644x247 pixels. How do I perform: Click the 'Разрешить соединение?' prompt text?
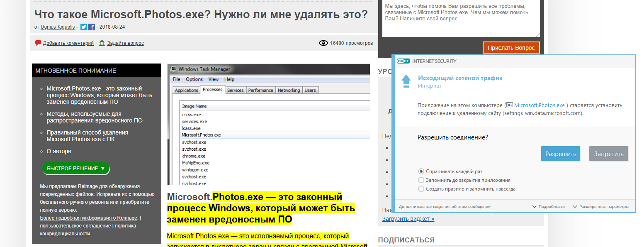pyautogui.click(x=453, y=137)
